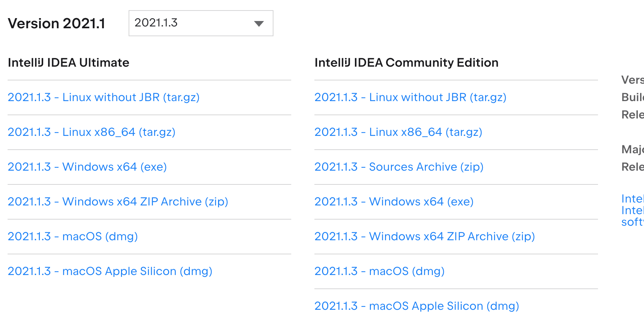Download Community Sources Archive zip
Viewport: 644px width, 329px height.
(399, 167)
